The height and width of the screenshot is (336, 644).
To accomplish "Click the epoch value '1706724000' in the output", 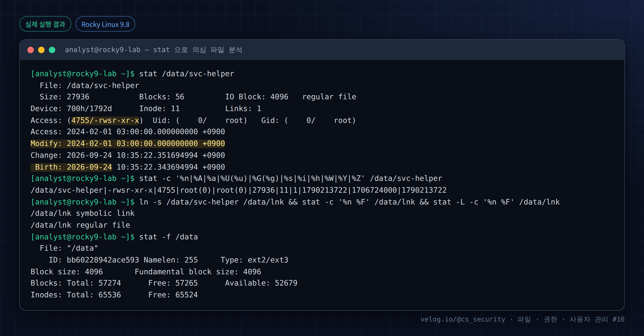I will tap(374, 190).
